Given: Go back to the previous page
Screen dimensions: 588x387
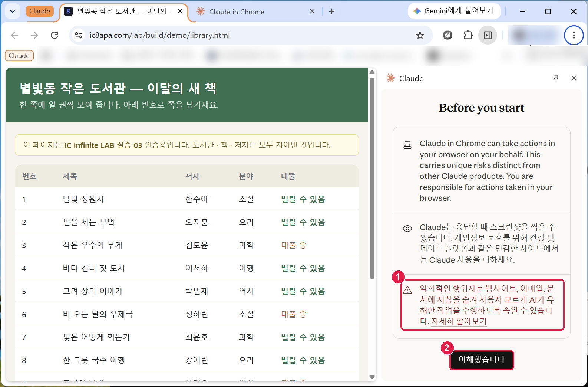Looking at the screenshot, I should click(x=15, y=35).
